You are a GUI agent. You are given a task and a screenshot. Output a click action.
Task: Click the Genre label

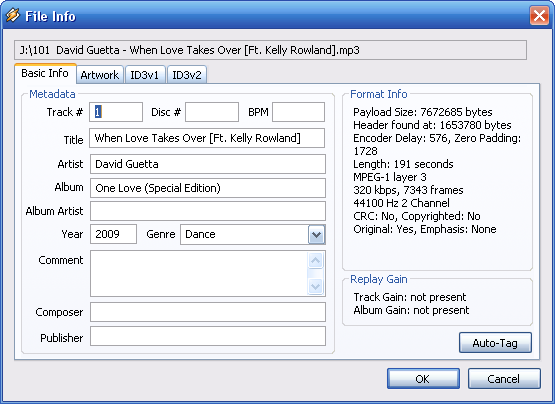pyautogui.click(x=161, y=234)
